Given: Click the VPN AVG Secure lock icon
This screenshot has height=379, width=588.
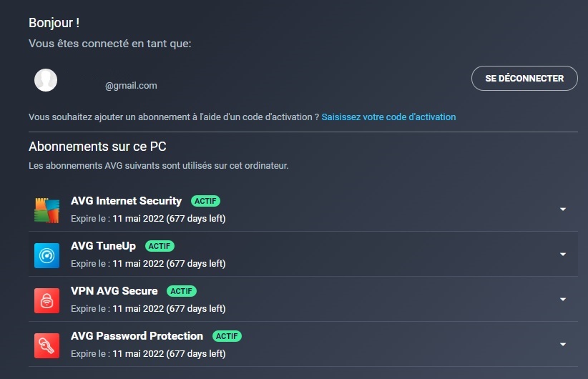Looking at the screenshot, I should click(x=47, y=300).
